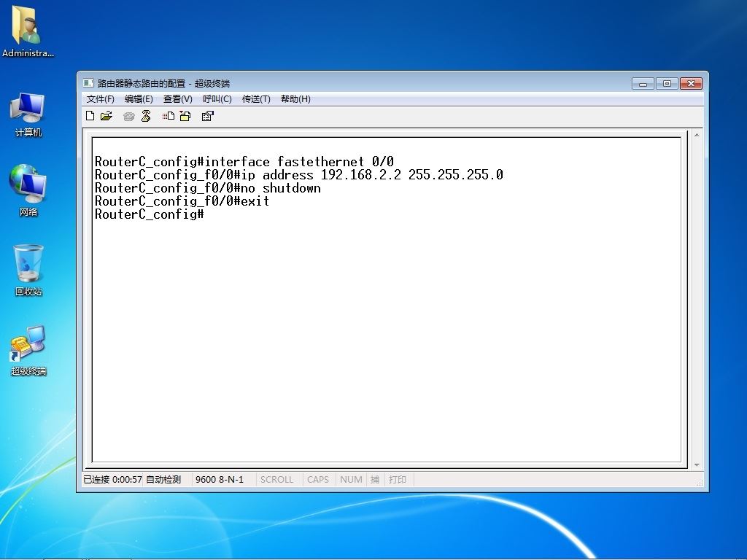Click the '打印' status indicator

point(398,480)
